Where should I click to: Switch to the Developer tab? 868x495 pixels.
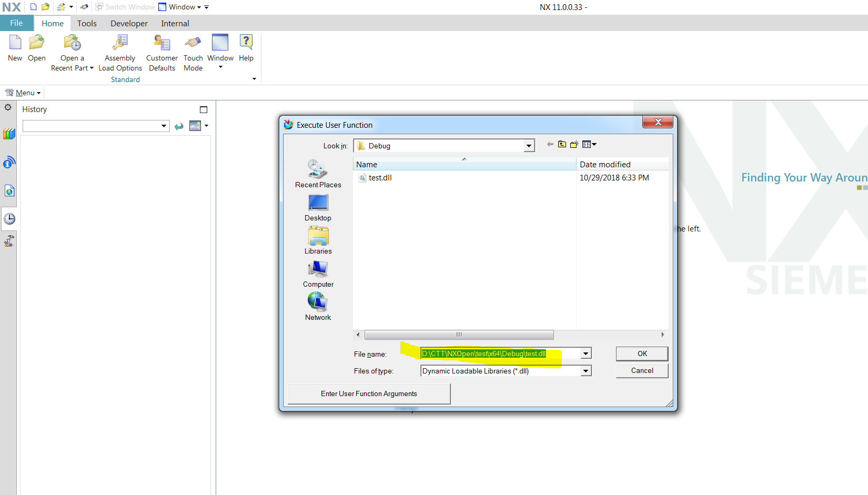(129, 23)
